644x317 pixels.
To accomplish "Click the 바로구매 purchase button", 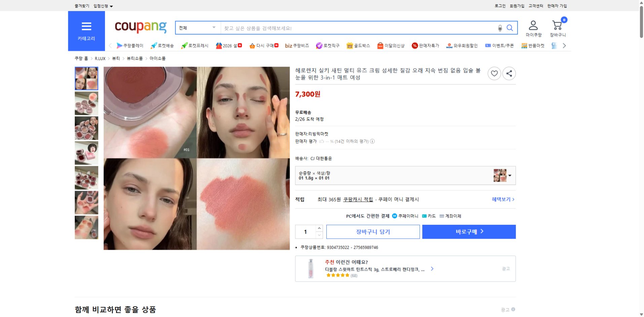I will pyautogui.click(x=469, y=232).
